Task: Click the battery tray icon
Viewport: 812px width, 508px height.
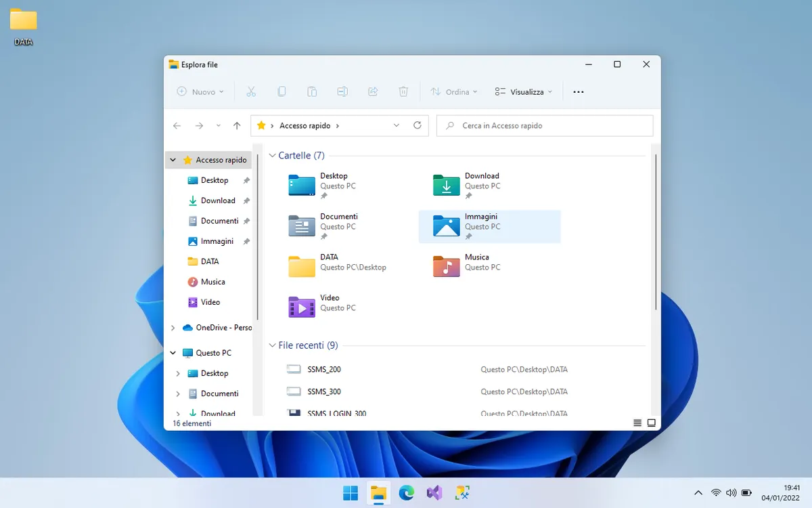Action: point(746,492)
